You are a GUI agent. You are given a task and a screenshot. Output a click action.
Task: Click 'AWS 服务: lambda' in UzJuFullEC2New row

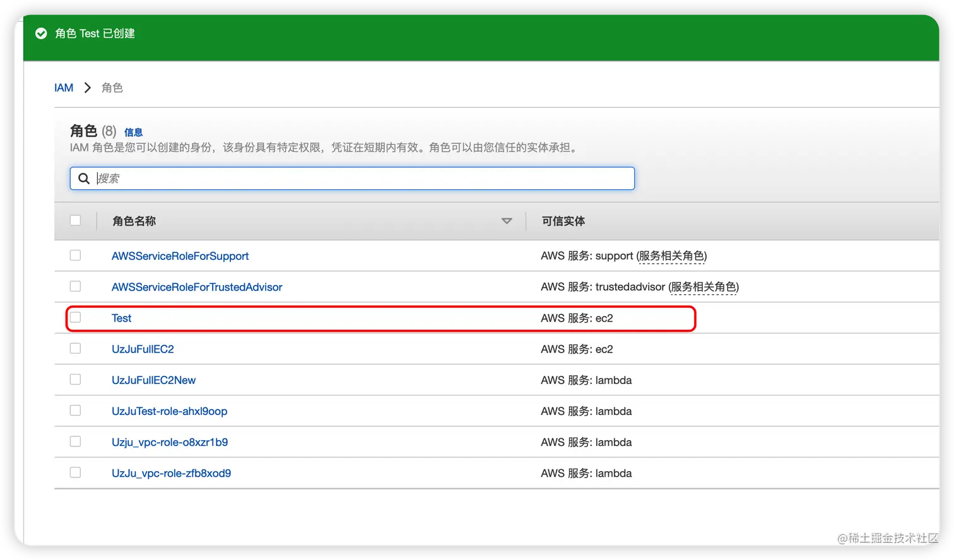(586, 380)
